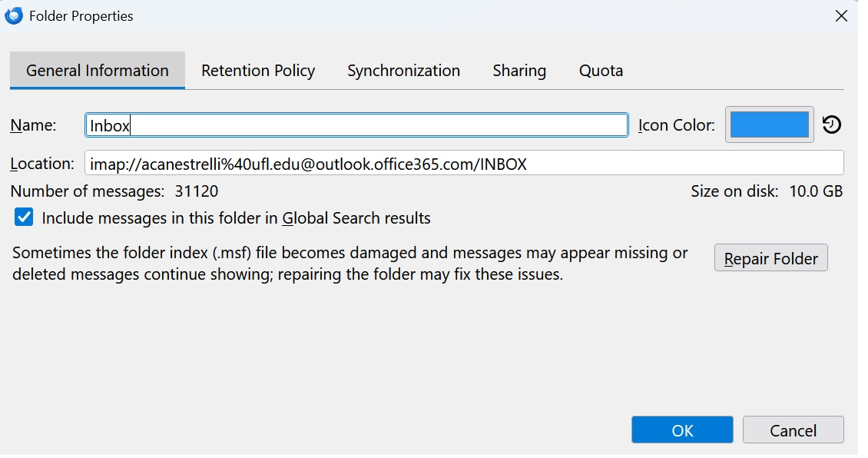The height and width of the screenshot is (458, 868).
Task: Cancel the folder properties changes
Action: pos(793,430)
